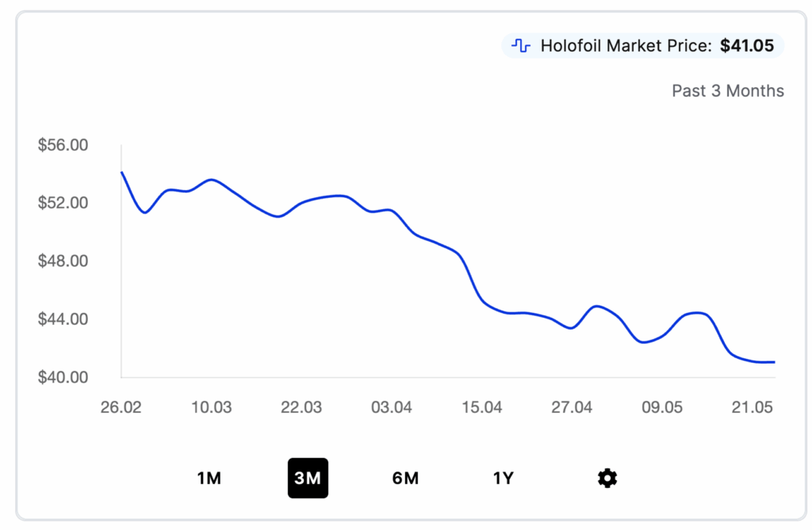This screenshot has height=530, width=812.
Task: Click the 15.04 date axis label
Action: [482, 407]
